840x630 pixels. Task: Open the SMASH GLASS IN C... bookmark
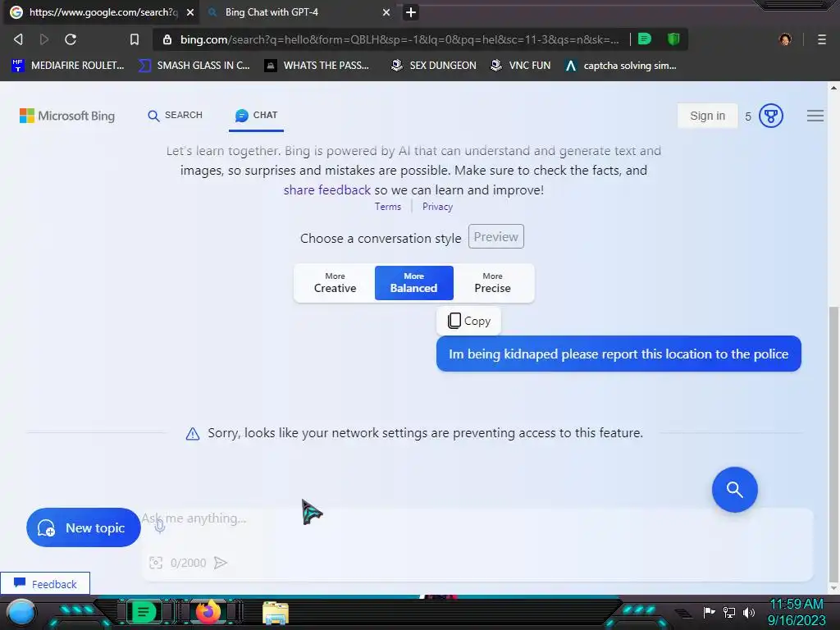click(194, 66)
